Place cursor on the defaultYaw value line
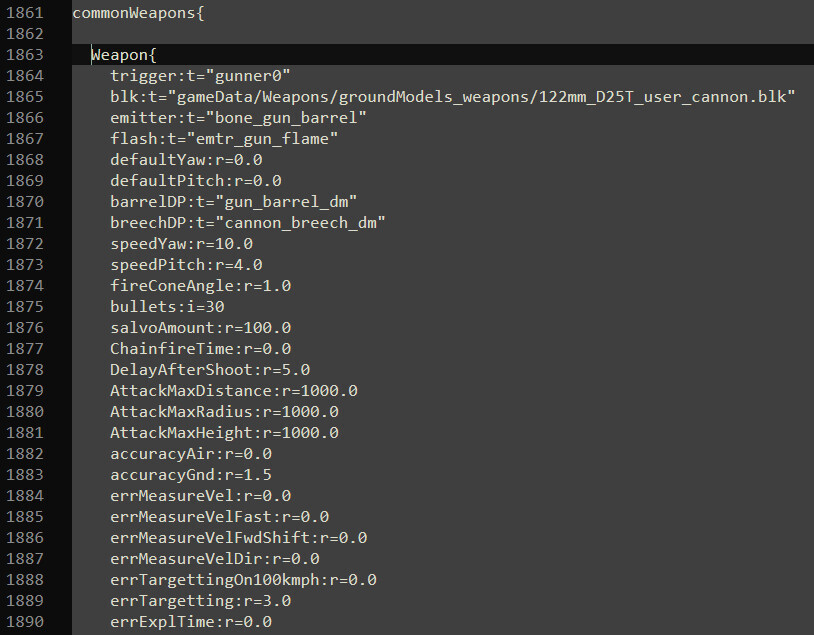Image resolution: width=814 pixels, height=635 pixels. [x=186, y=159]
